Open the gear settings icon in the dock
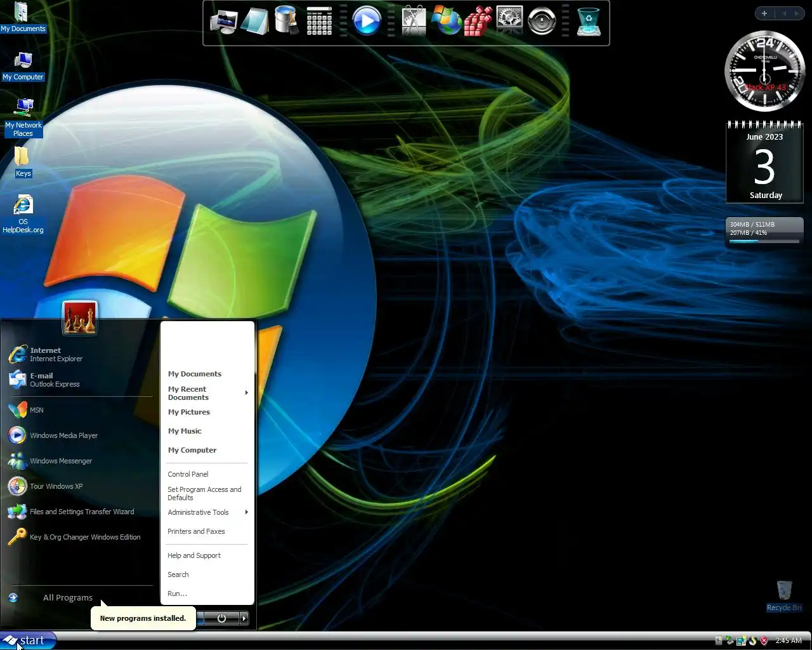Screen dimensions: 812x650 point(509,21)
